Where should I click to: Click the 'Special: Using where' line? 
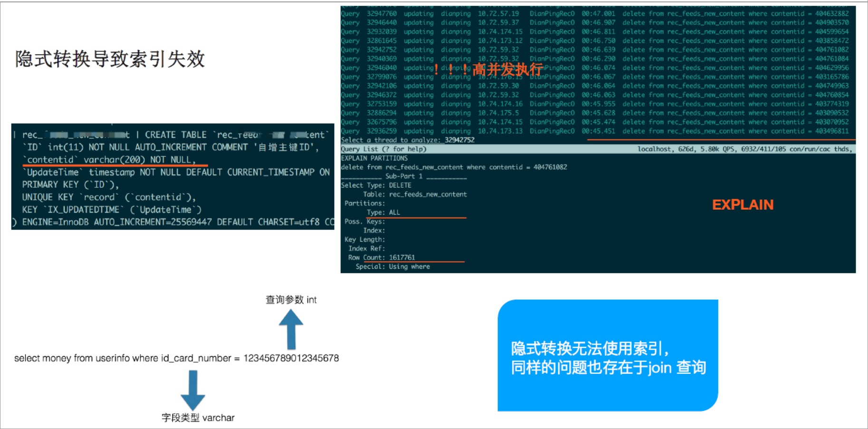click(x=393, y=266)
